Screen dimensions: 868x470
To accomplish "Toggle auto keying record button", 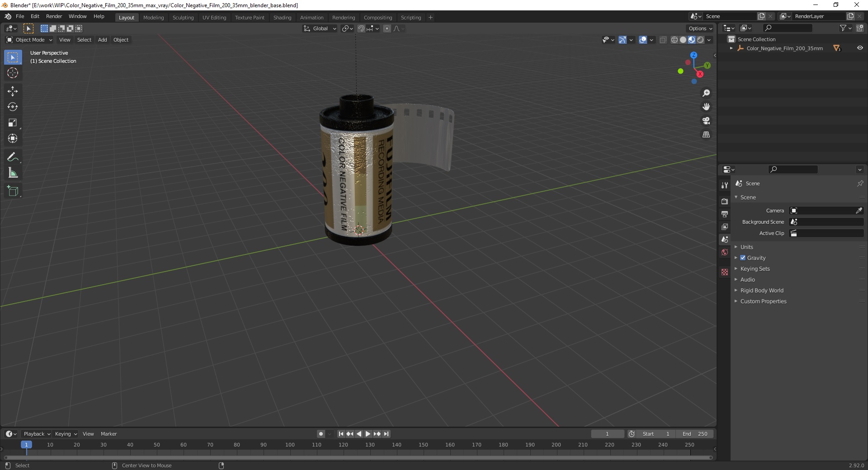I will click(x=321, y=434).
